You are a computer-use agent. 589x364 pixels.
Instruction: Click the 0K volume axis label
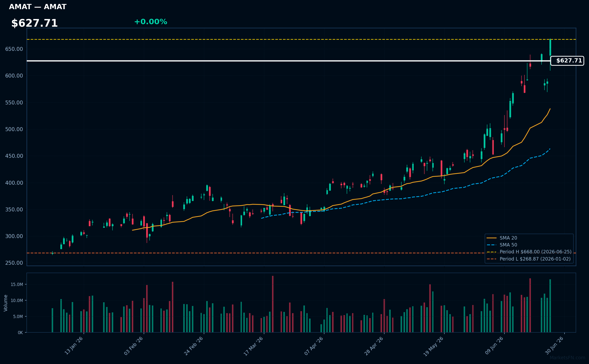click(x=20, y=333)
